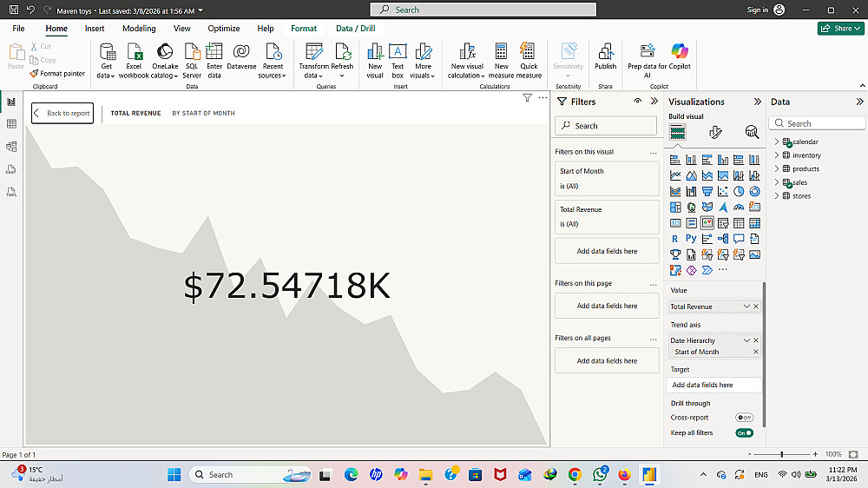The image size is (868, 488).
Task: Switch to the Data / Drill tab
Action: coord(355,29)
